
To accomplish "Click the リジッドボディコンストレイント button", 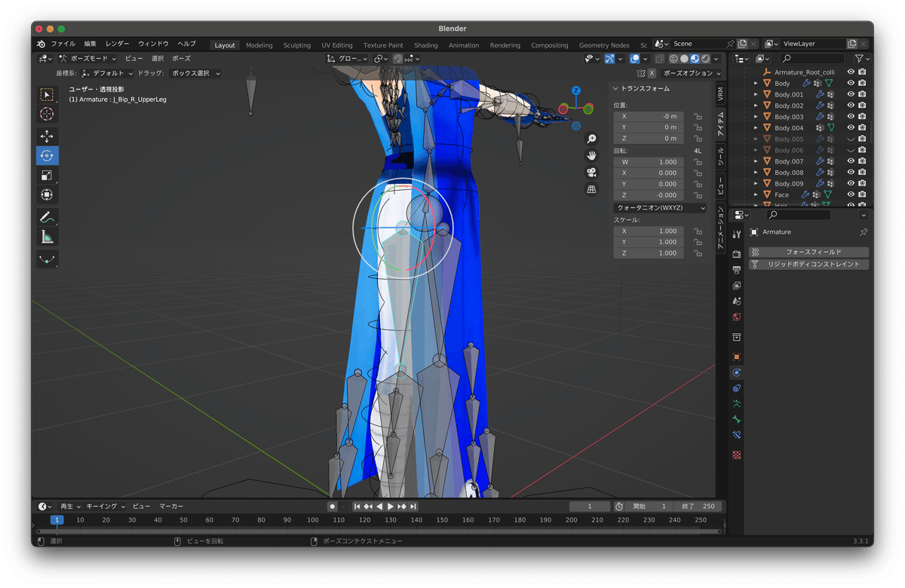I will [808, 265].
